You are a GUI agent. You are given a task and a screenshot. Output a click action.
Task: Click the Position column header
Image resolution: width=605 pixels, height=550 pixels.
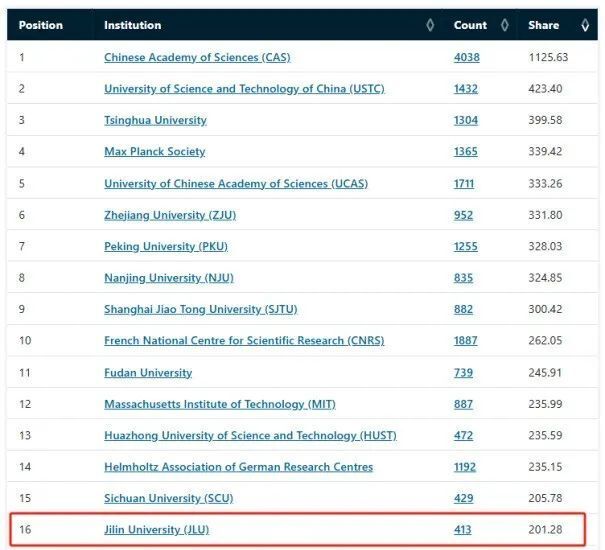click(x=41, y=25)
